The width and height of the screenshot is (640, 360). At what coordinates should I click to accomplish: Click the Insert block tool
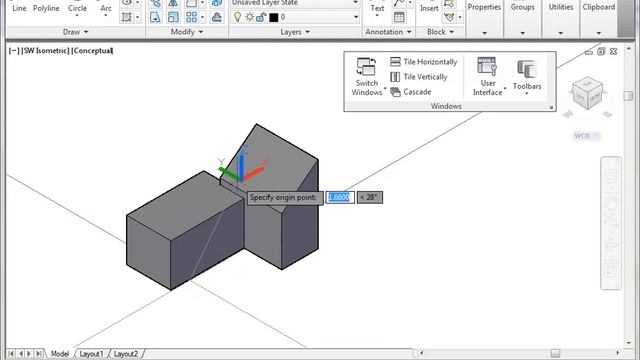[429, 8]
